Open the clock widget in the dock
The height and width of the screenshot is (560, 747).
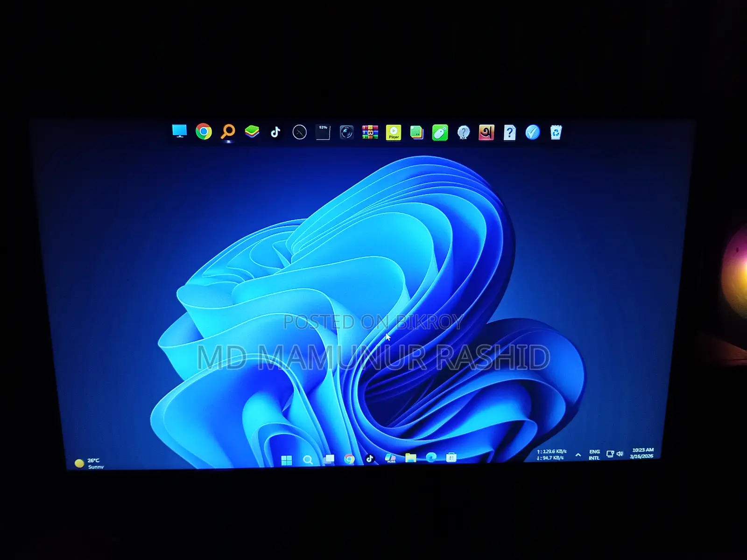pos(299,133)
